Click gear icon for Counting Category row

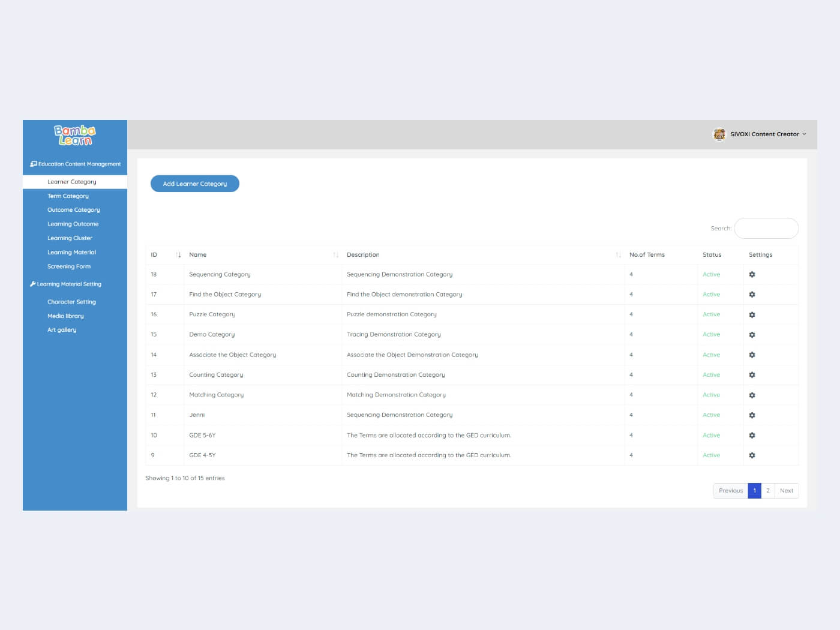(x=752, y=375)
